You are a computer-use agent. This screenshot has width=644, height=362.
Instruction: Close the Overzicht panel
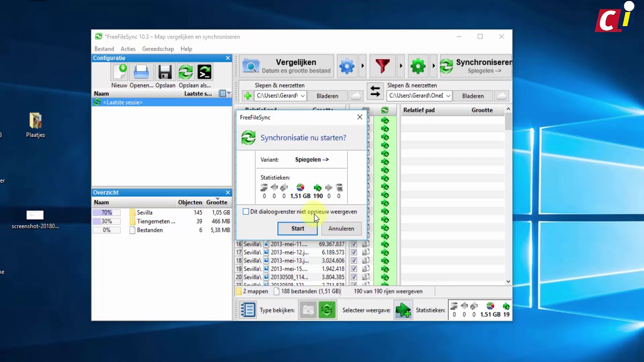(x=227, y=193)
